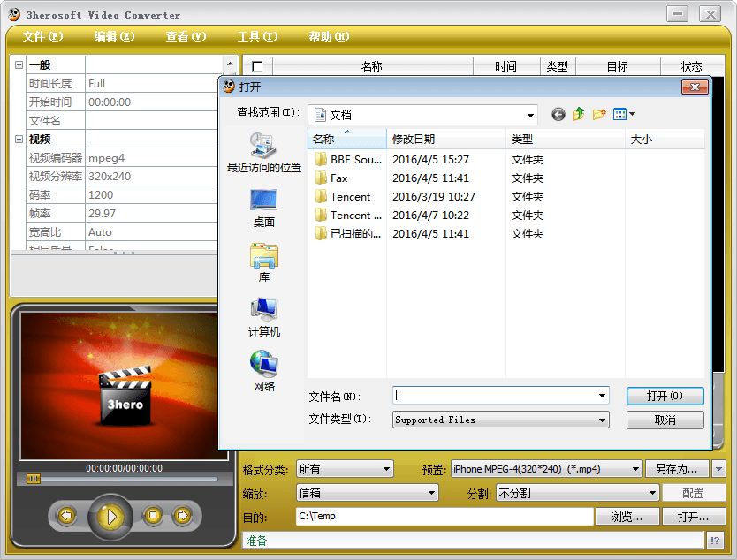Go back using the dialog's back arrow
Image resolution: width=737 pixels, height=560 pixels.
[558, 114]
